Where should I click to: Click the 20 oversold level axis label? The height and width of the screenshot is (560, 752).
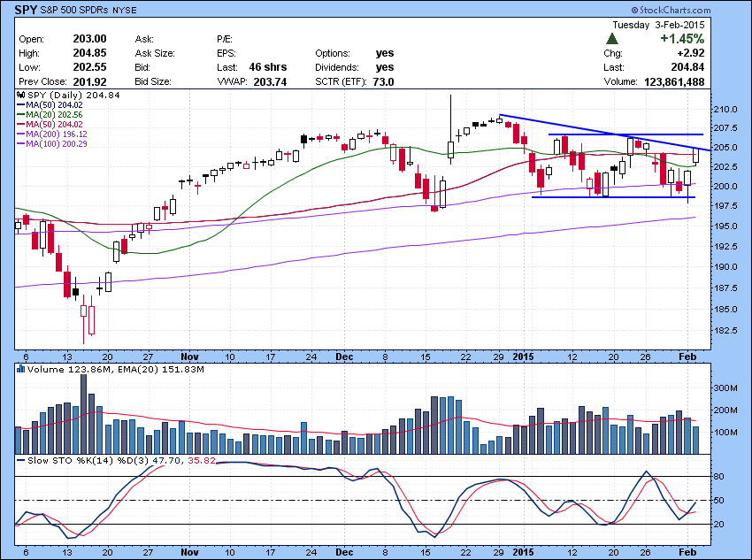pos(719,524)
